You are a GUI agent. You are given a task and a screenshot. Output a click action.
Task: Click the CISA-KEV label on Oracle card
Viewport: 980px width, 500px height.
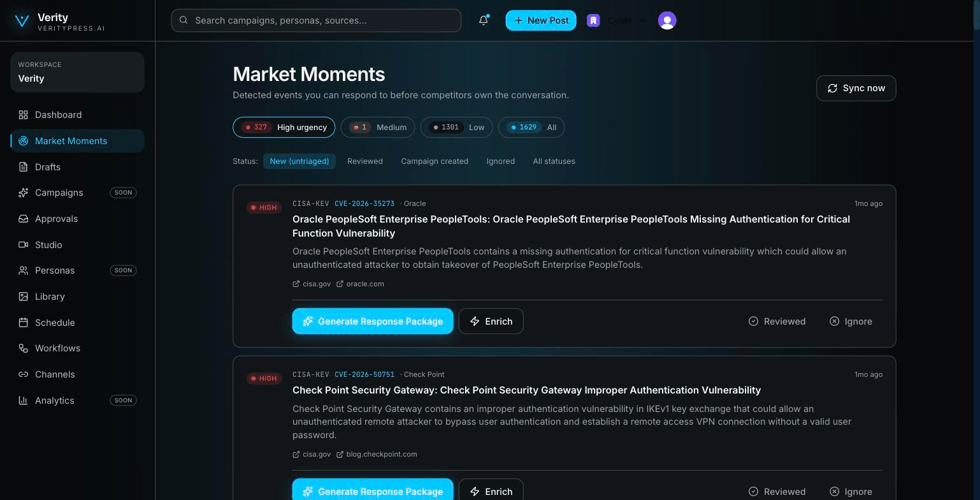click(311, 203)
